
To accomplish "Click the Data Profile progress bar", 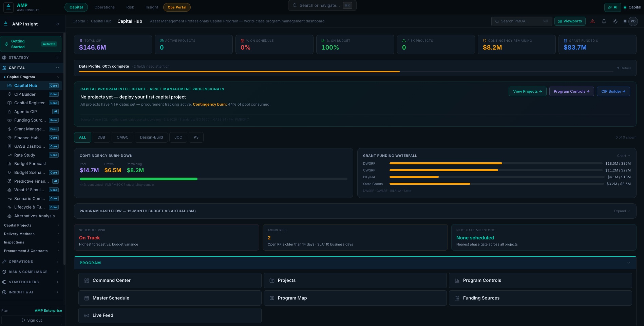I will (x=346, y=72).
